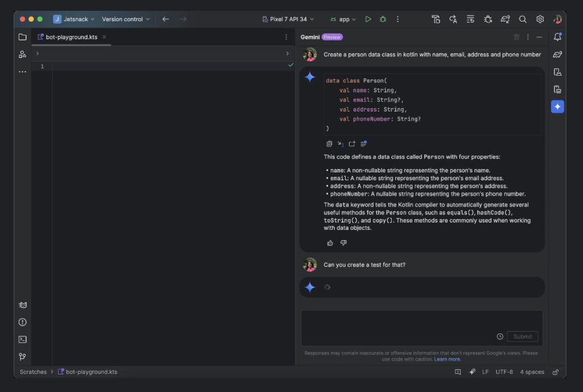Open the Terminal tool window
The width and height of the screenshot is (583, 392).
(23, 340)
